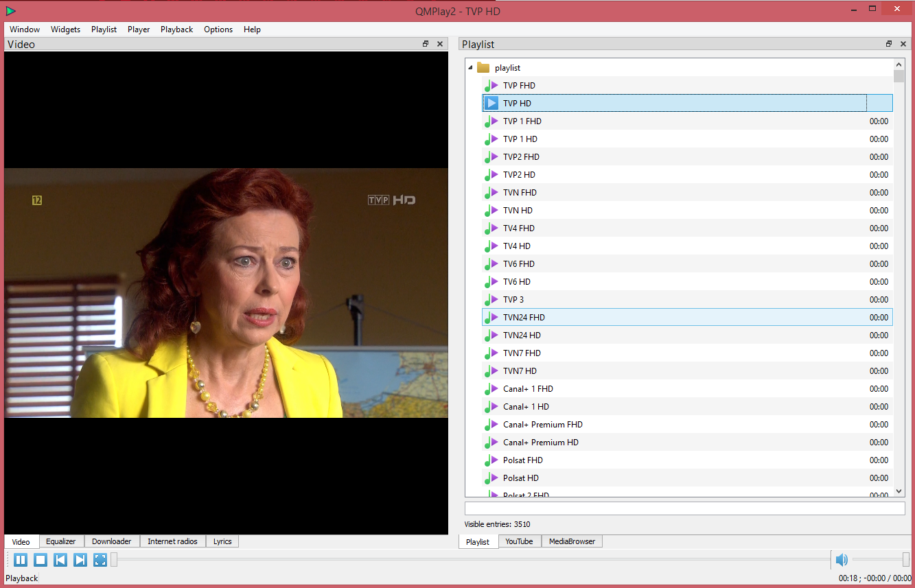Open the Playback menu

(177, 30)
